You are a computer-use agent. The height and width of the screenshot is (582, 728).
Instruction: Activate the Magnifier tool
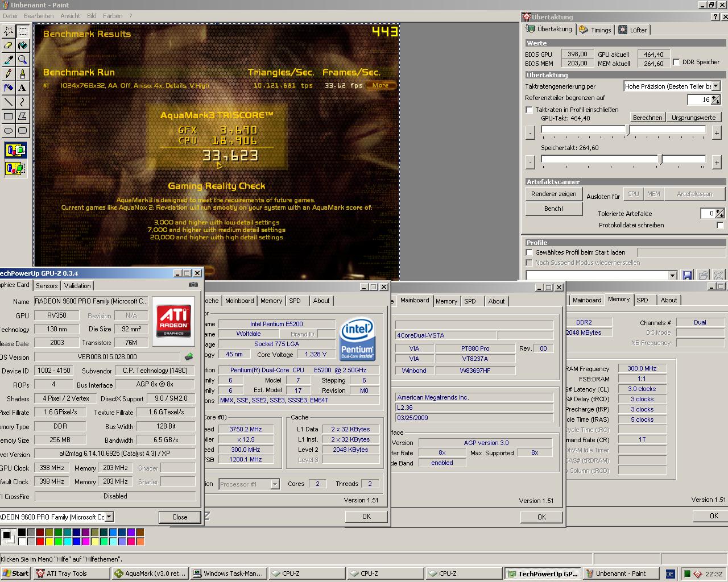pos(23,59)
